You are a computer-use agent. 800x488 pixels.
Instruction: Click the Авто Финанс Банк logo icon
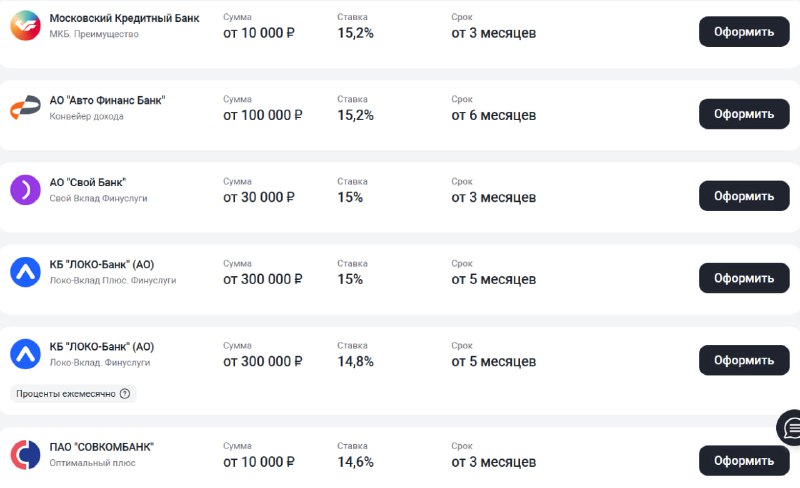click(25, 108)
